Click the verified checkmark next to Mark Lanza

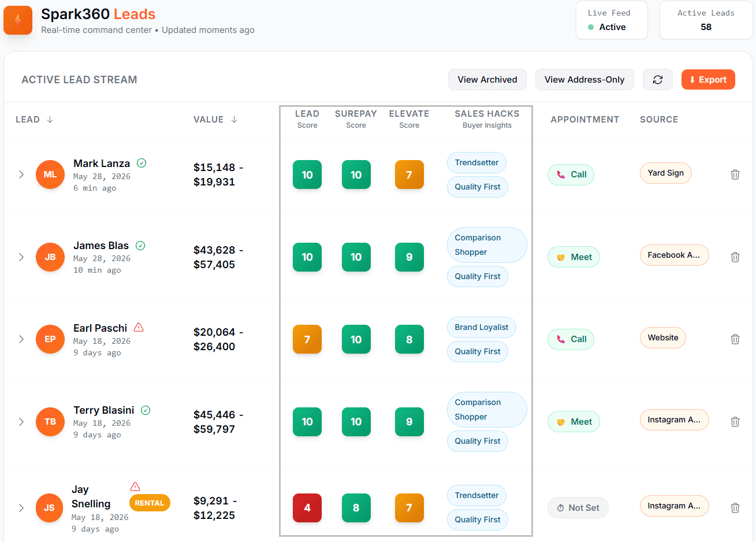click(141, 163)
